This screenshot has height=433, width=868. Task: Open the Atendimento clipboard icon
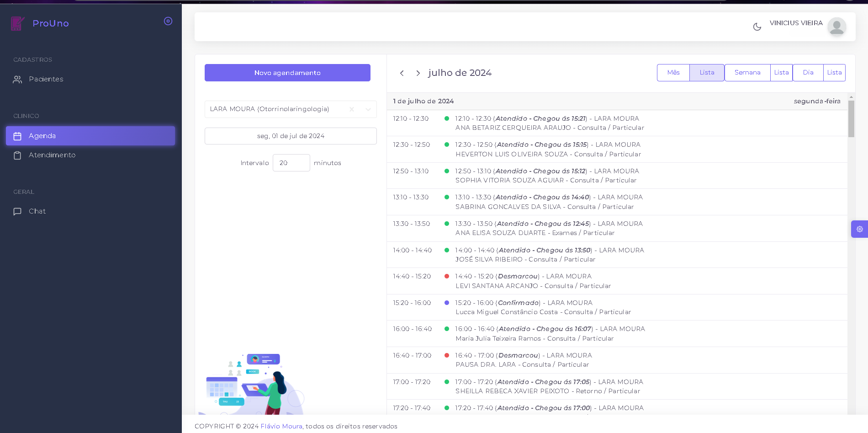pyautogui.click(x=17, y=155)
